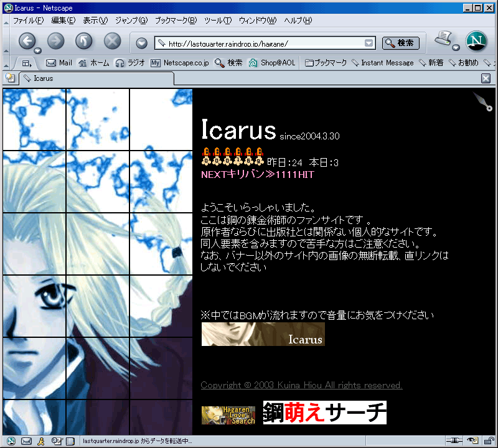Collapse the navigation toolbar using its grippy
Viewport: 498px width, 448px height.
[6, 41]
